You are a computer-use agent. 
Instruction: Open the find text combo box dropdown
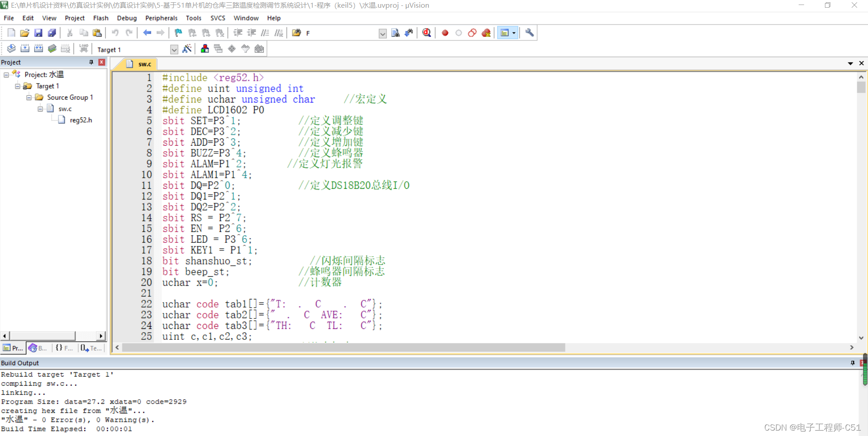pyautogui.click(x=383, y=34)
